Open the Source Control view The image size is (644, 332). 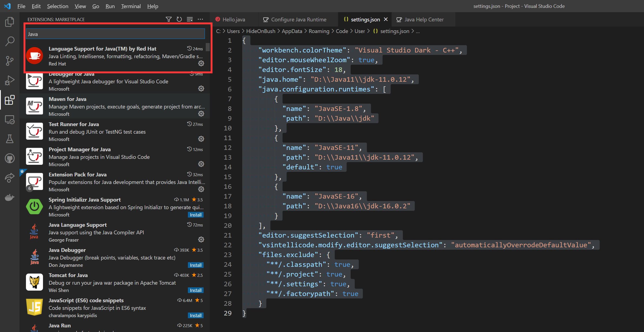click(10, 61)
